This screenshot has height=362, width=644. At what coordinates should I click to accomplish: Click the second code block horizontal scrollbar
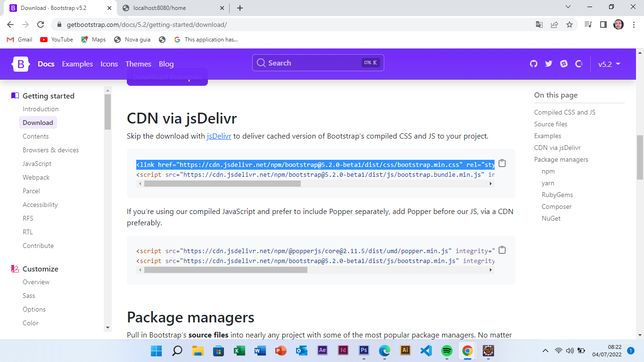tap(226, 270)
